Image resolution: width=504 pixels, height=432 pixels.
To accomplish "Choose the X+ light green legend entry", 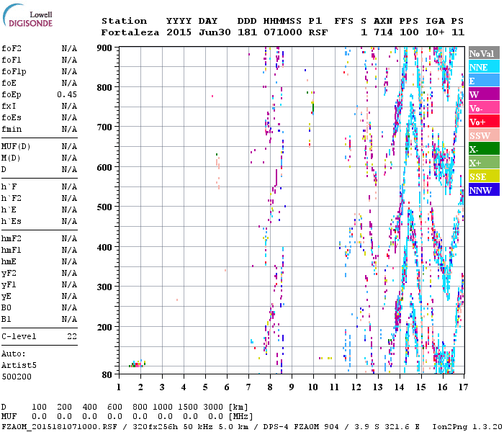I will pos(483,163).
